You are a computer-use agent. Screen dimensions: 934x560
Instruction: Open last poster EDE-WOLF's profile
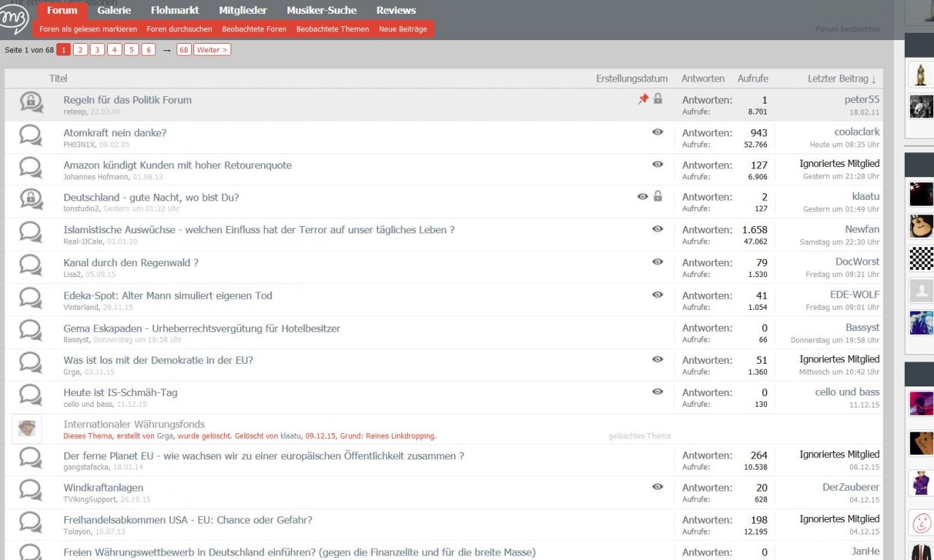pos(855,295)
